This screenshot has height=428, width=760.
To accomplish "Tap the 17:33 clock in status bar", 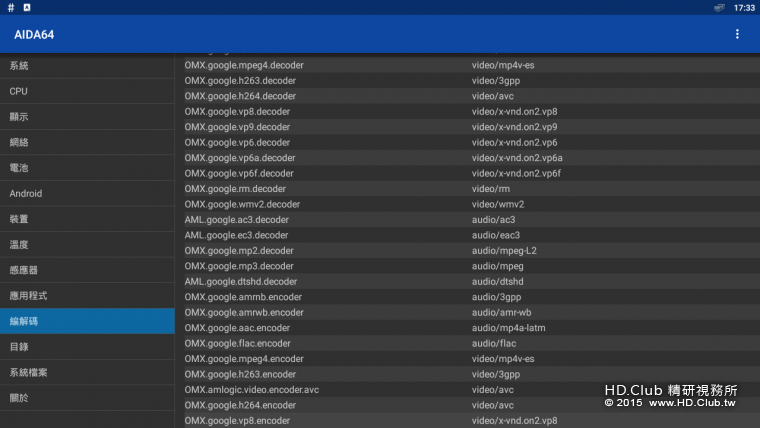I will point(744,8).
